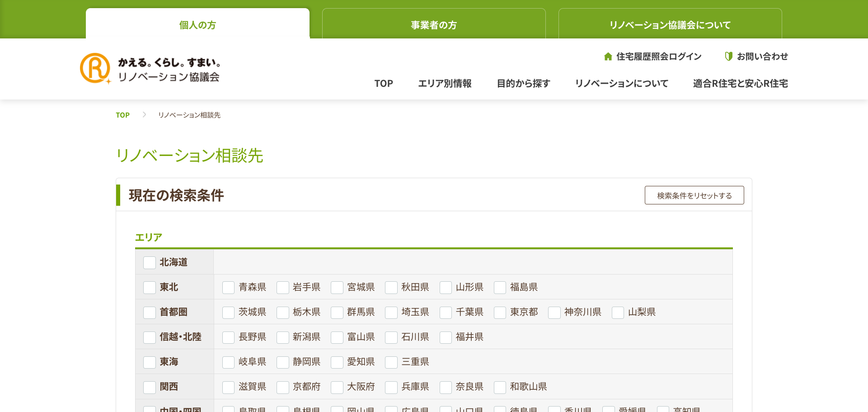This screenshot has height=412, width=868.
Task: Click the リノベーション相談先 page heading
Action: (x=189, y=156)
